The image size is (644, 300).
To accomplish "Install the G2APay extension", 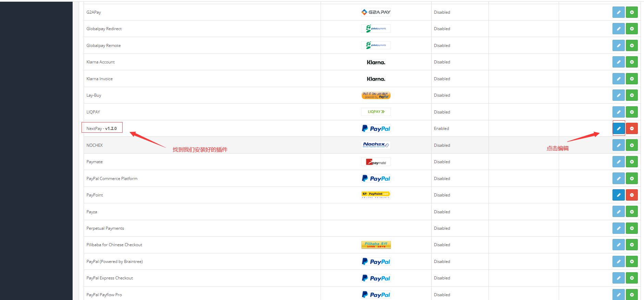I will [x=632, y=12].
